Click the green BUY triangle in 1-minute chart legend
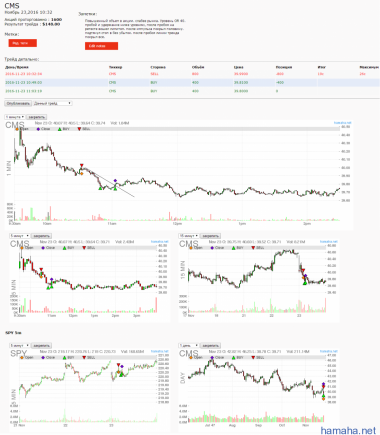380x435 pixels. (x=60, y=129)
